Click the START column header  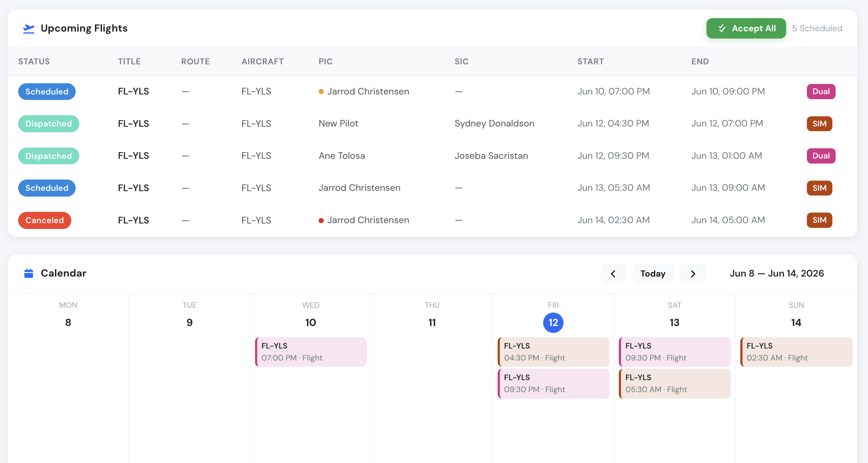(591, 61)
